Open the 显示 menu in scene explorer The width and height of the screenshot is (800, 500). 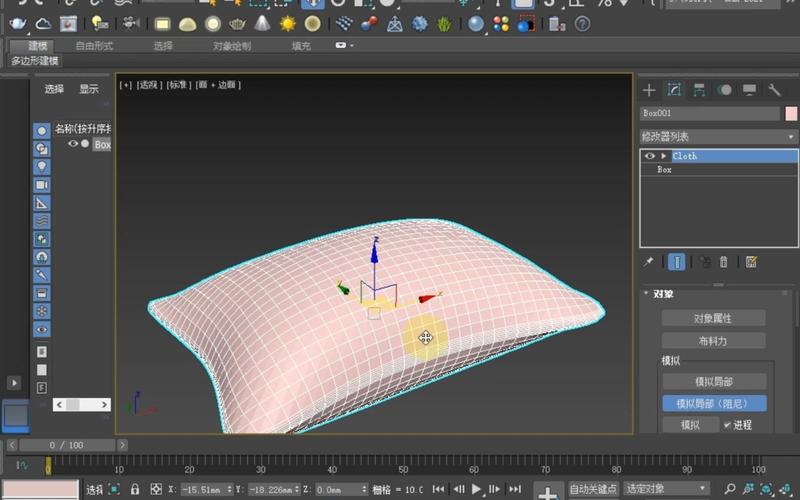pyautogui.click(x=89, y=89)
